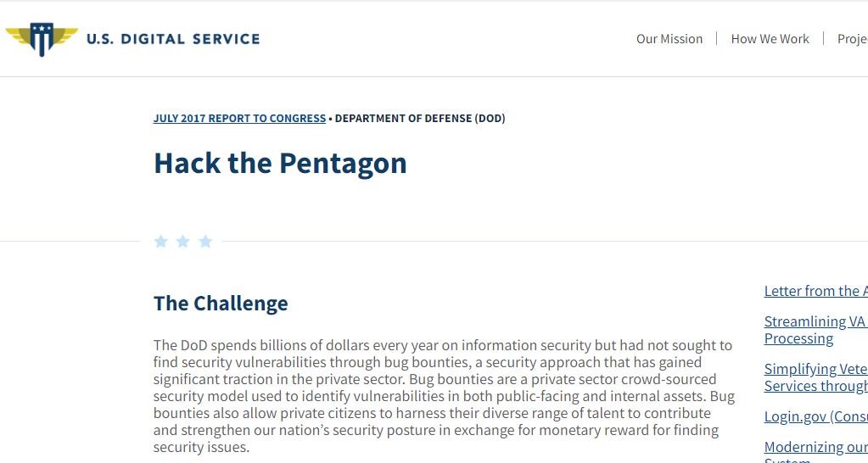Click The Challenge section heading
The width and height of the screenshot is (868, 463).
point(221,303)
